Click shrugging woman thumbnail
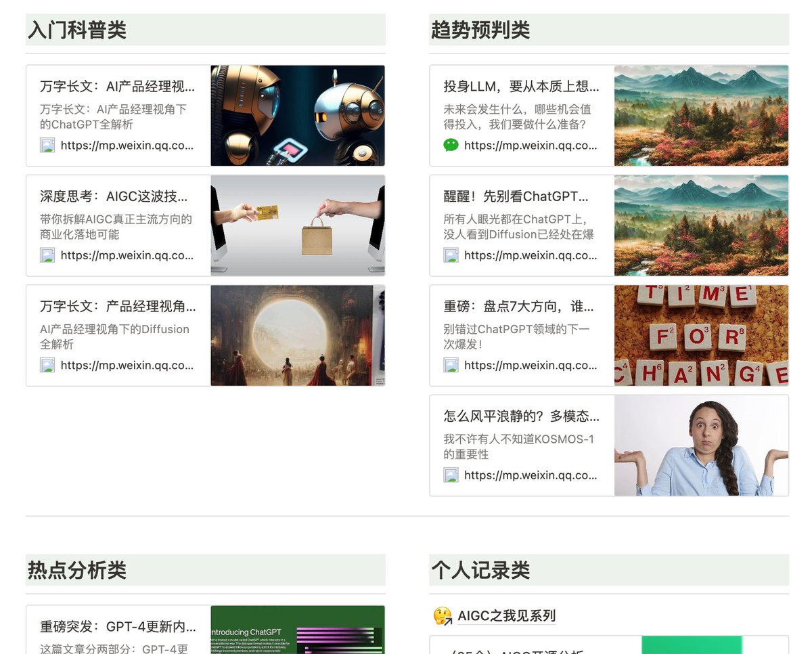Screen dimensions: 812x654 701,445
